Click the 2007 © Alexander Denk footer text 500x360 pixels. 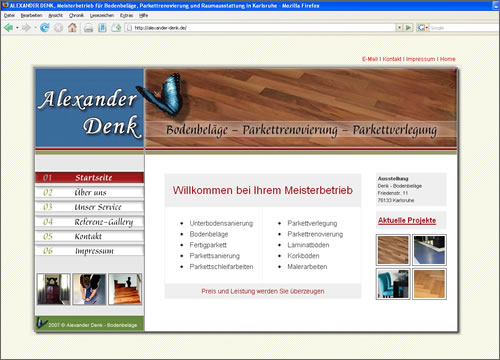tap(92, 325)
